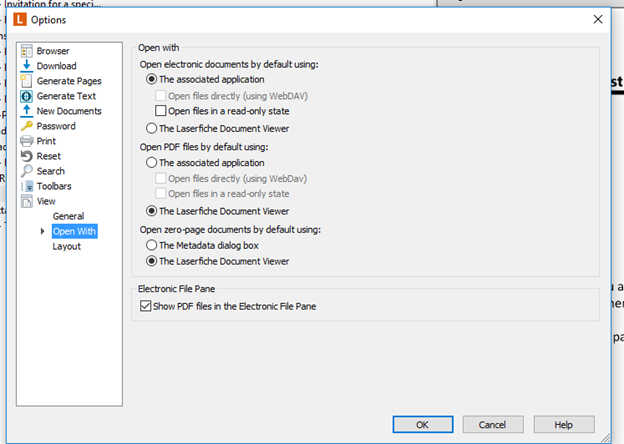Click the Search magnifier icon
Screen dimensions: 624x444
coord(26,171)
